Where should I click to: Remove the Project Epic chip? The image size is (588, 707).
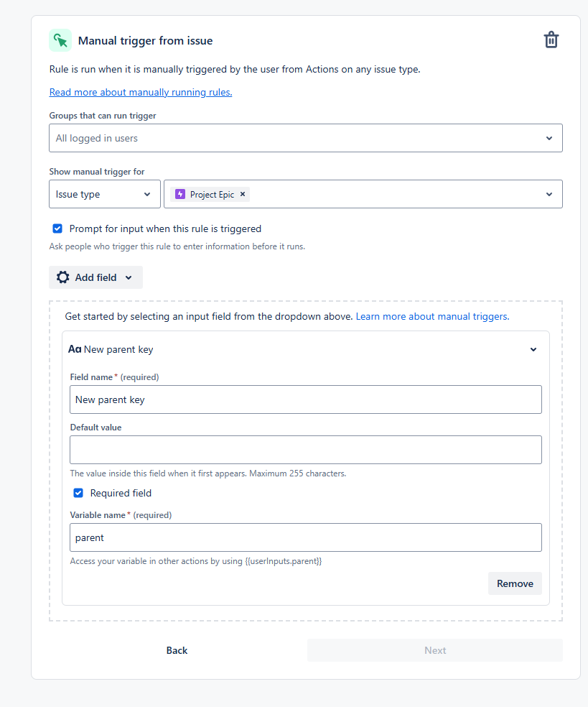[243, 194]
